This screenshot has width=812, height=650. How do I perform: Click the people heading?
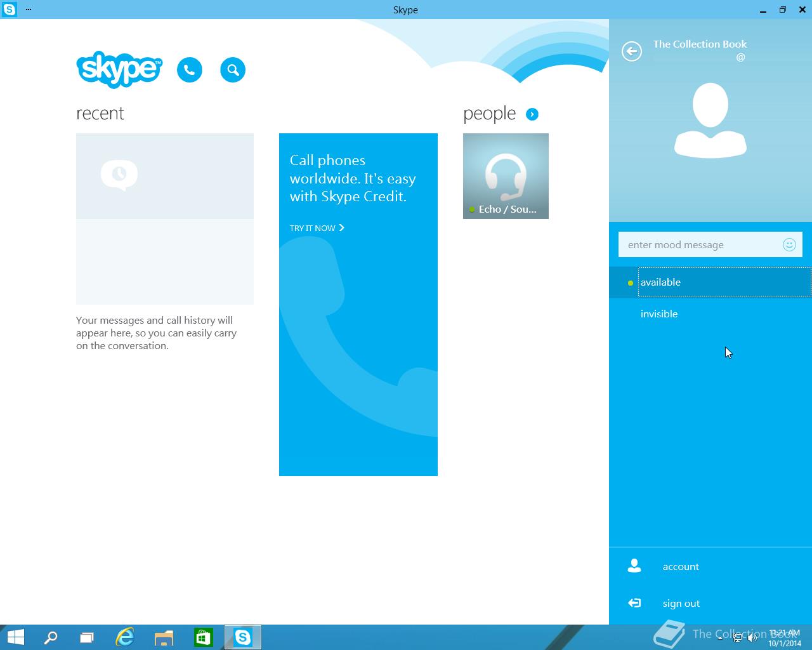489,114
